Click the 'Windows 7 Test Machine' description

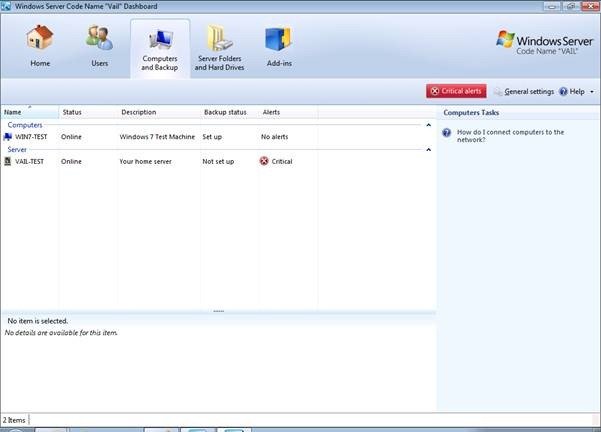157,137
